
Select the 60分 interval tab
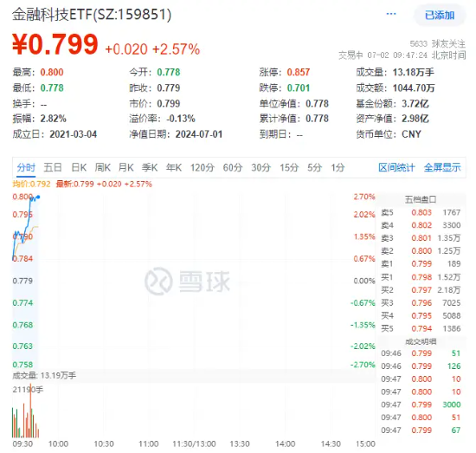233,167
